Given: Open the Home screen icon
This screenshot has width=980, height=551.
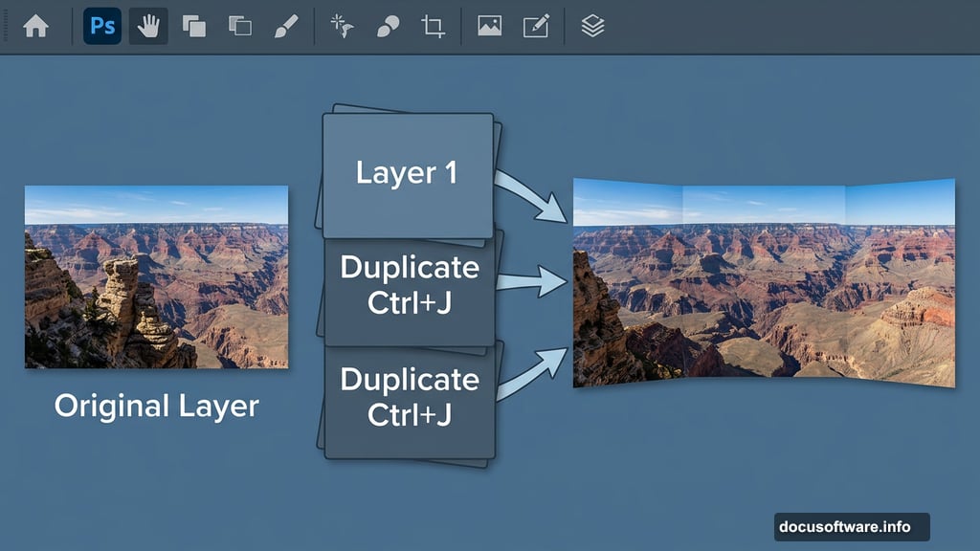Looking at the screenshot, I should click(36, 26).
